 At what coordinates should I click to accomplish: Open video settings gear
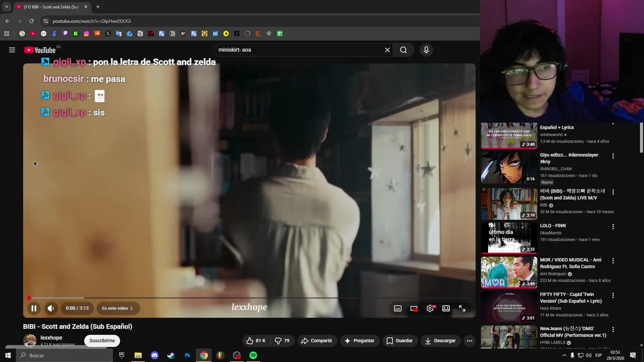430,309
